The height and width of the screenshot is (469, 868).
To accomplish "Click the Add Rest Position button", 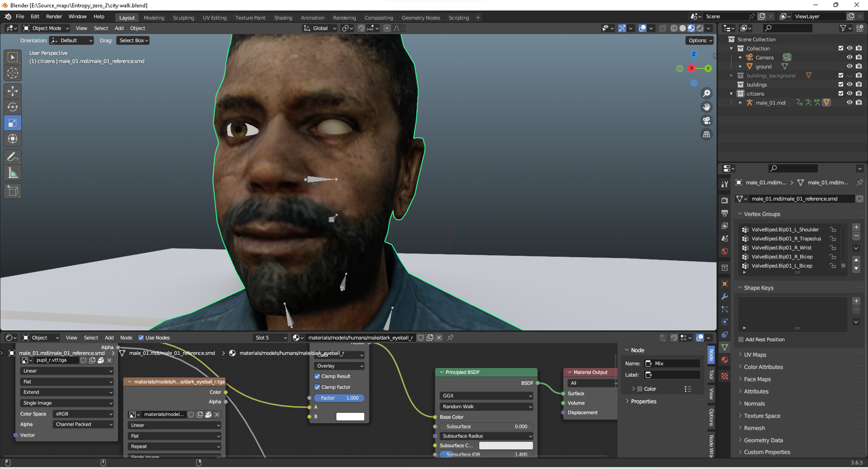I will click(x=765, y=340).
